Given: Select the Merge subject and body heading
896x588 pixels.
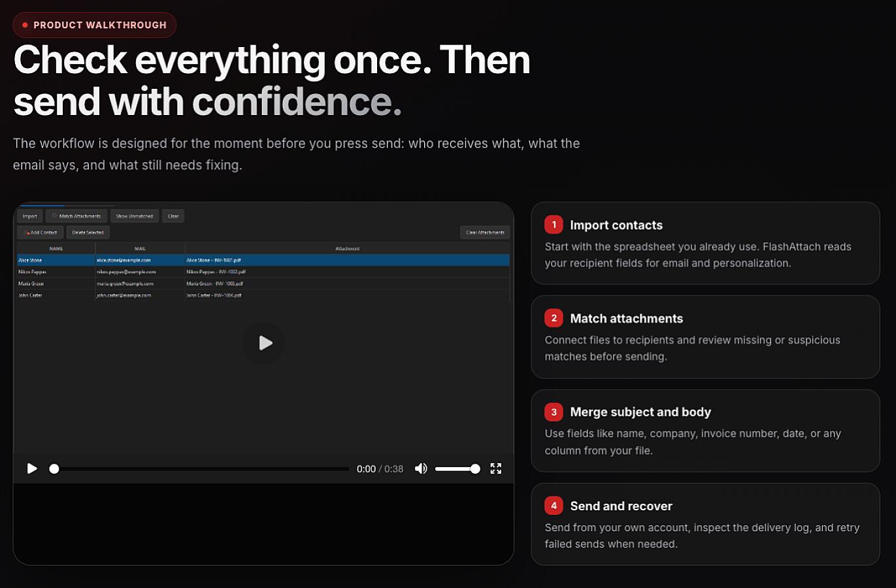Looking at the screenshot, I should [x=640, y=412].
